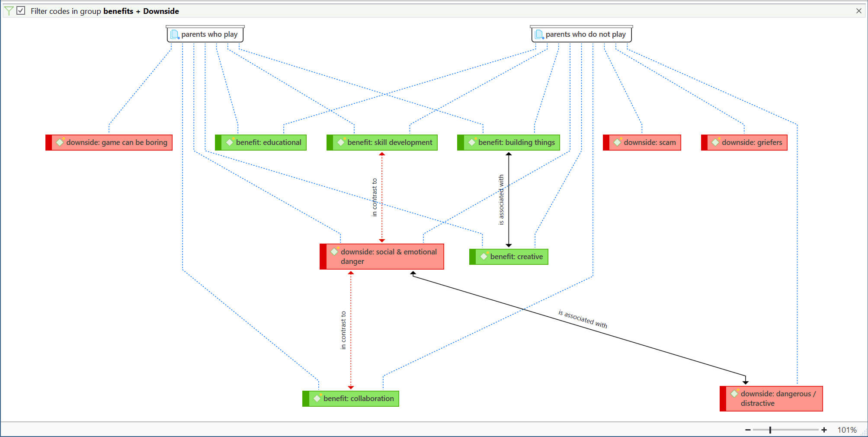Click diamond icon of game can be boring

click(x=60, y=142)
